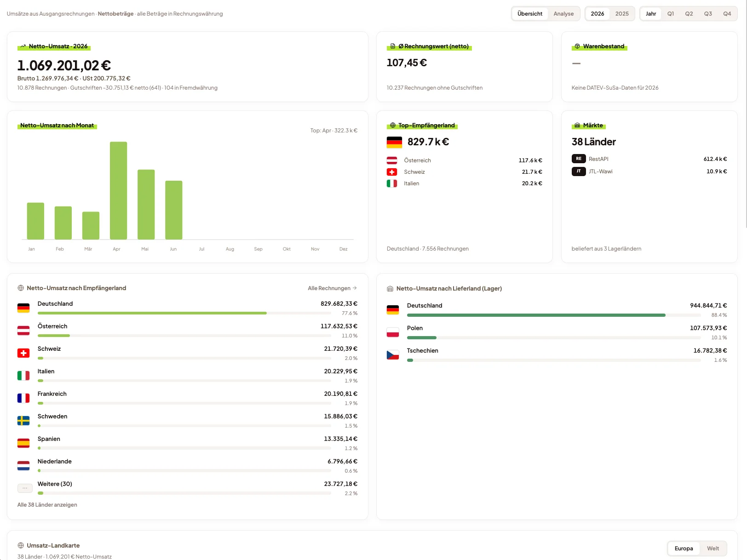
Task: Click the Tschechien amount 16.782,38 €
Action: [710, 351]
